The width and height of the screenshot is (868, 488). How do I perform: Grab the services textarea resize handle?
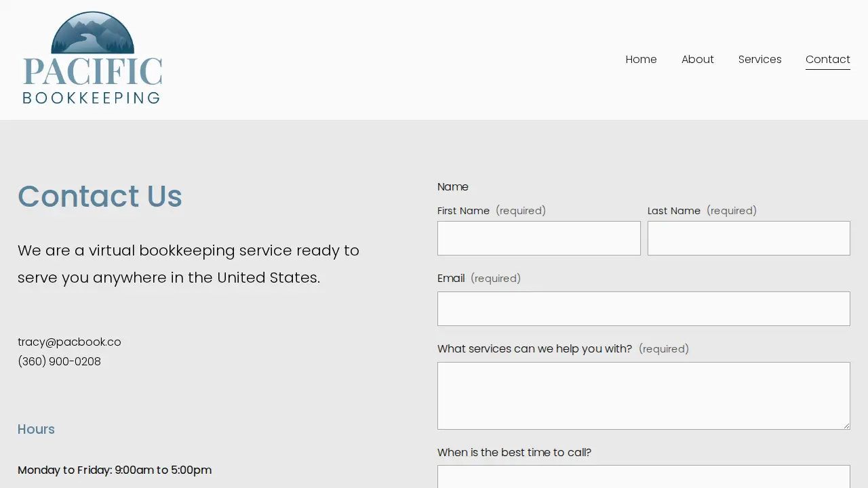pyautogui.click(x=846, y=425)
